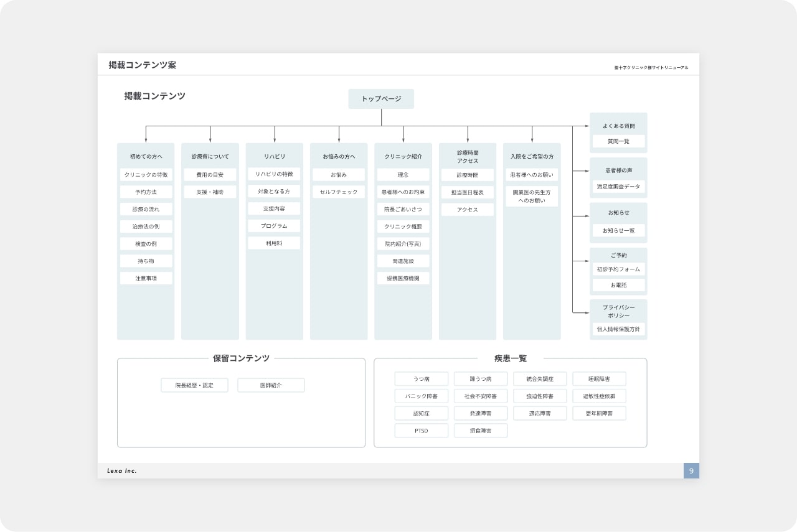This screenshot has height=532, width=797.
Task: Select the 初めての方へ section header
Action: 146,156
